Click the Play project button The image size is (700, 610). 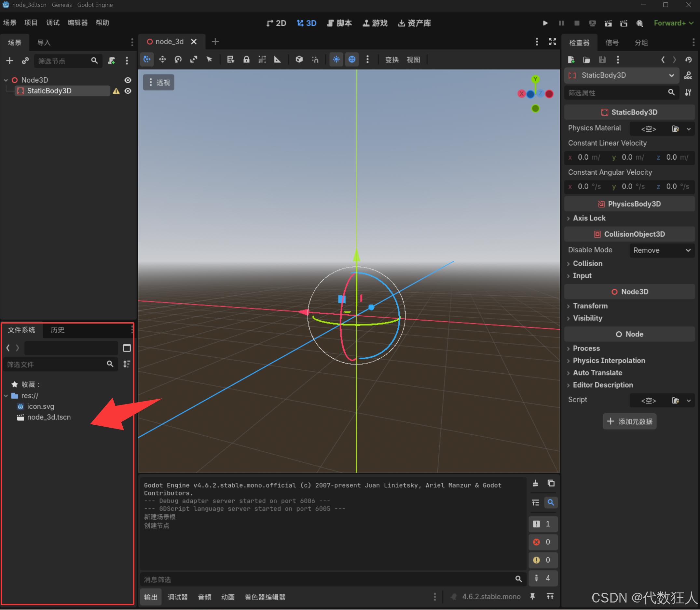coord(545,23)
